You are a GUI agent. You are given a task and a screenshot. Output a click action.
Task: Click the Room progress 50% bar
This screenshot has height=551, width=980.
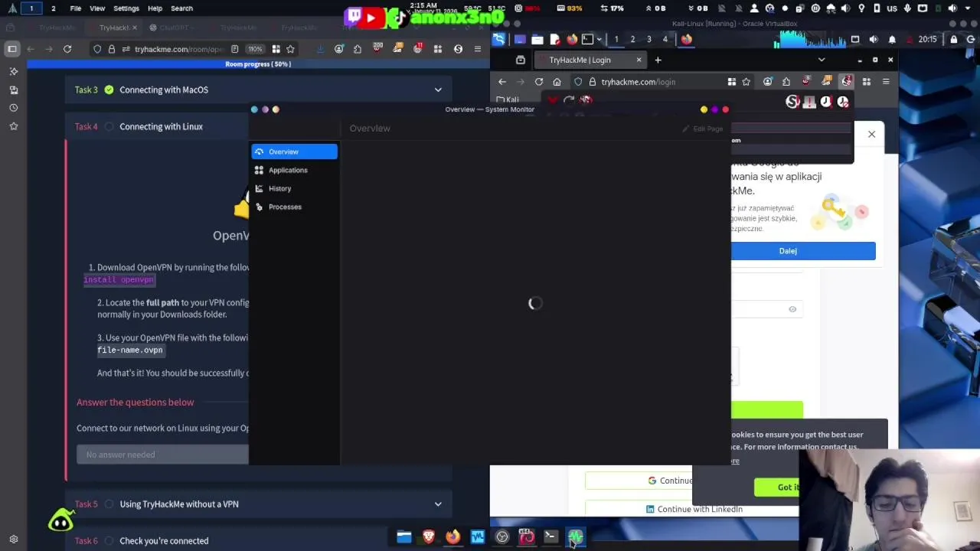(x=258, y=64)
